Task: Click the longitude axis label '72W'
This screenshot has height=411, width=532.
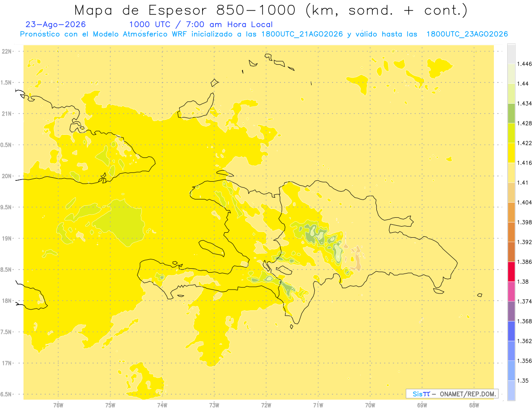Action: pos(266,405)
